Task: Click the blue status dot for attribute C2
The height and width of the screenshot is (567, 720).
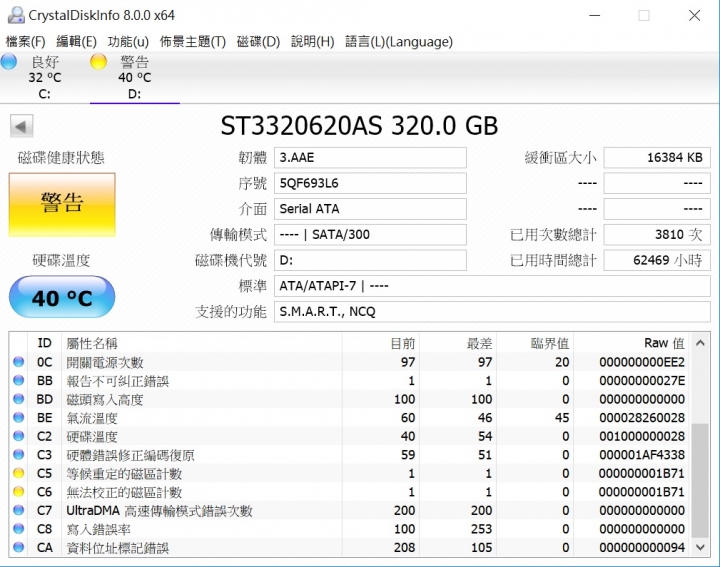Action: click(x=18, y=436)
